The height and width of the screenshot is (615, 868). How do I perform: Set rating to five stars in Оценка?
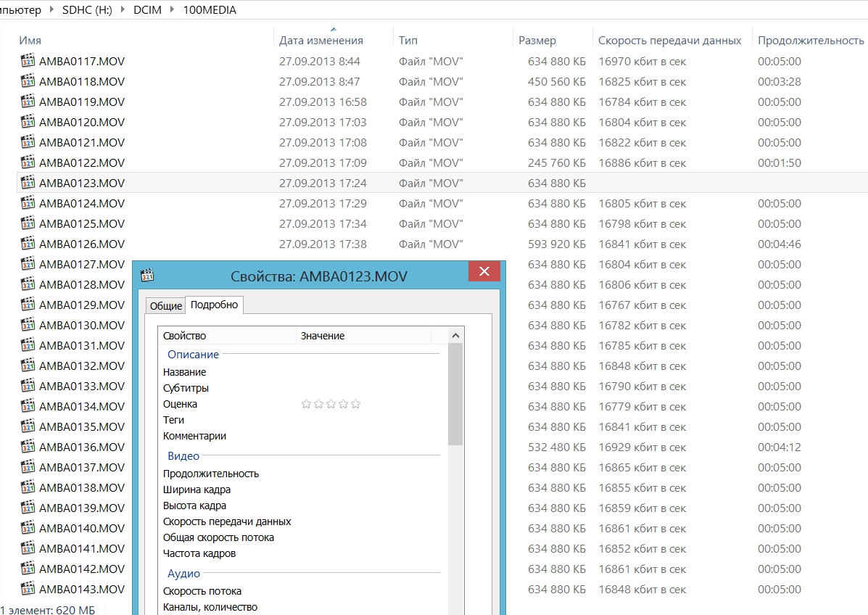pyautogui.click(x=355, y=404)
